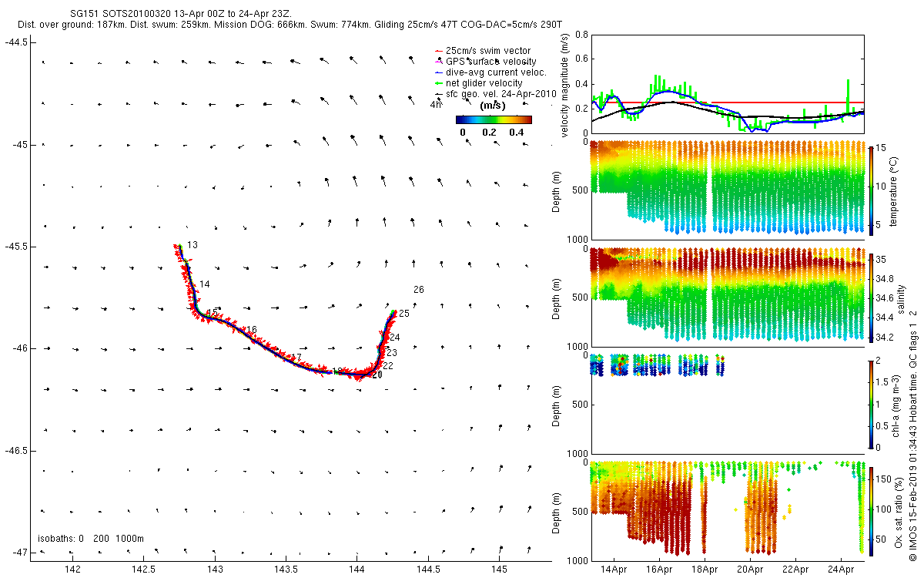Image resolution: width=924 pixels, height=578 pixels.
Task: Click track day marker '16' on glider path
Action: (x=251, y=330)
